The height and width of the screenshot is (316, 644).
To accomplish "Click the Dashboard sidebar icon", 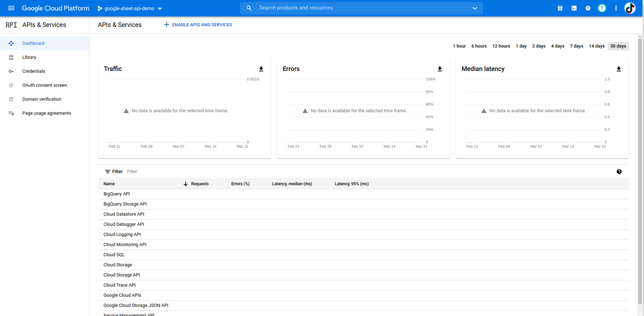I will [11, 43].
